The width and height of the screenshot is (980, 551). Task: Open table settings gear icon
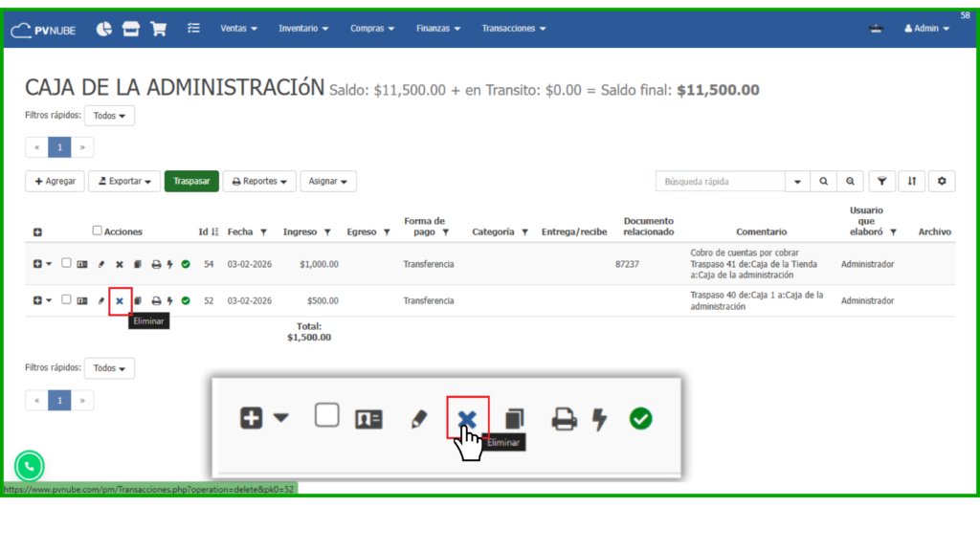coord(942,181)
